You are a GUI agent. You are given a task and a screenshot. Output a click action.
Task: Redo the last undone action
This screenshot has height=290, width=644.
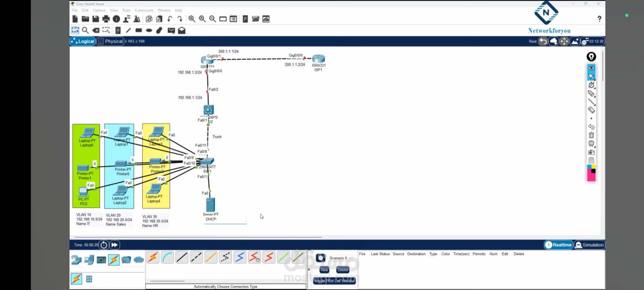tap(180, 19)
